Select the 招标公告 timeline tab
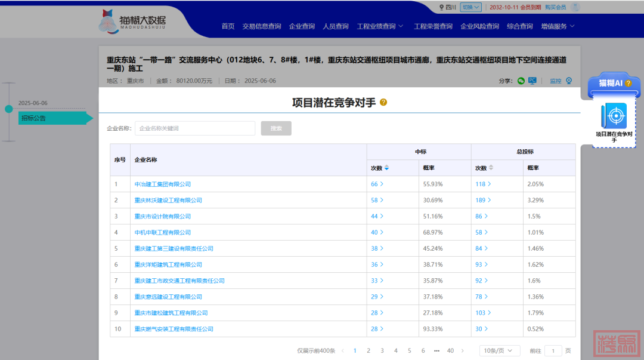Viewport: 644px width, 360px height. click(55, 118)
